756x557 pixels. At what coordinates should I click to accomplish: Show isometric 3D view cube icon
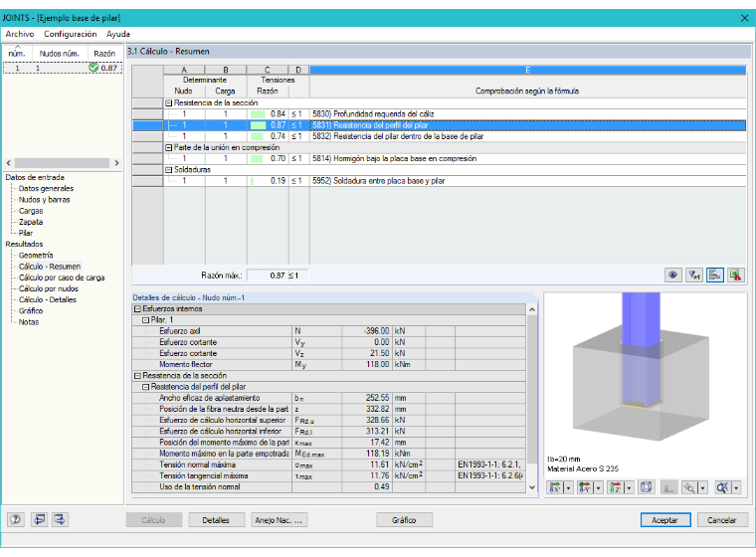click(x=646, y=487)
